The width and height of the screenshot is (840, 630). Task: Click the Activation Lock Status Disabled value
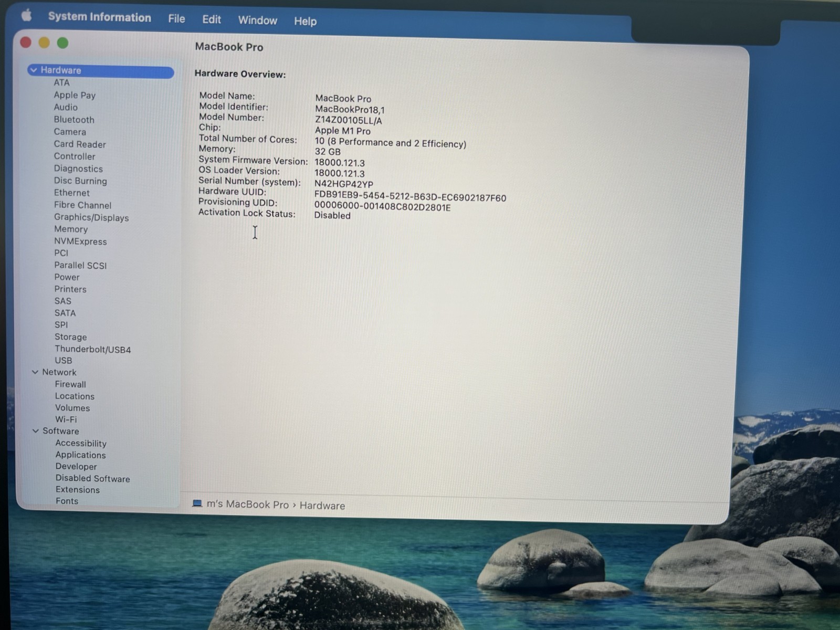332,215
